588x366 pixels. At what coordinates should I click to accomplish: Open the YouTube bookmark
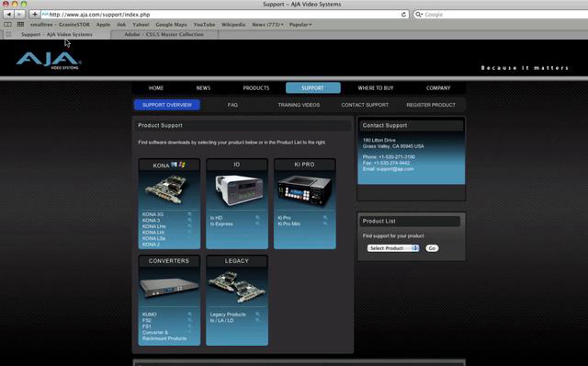(x=204, y=25)
